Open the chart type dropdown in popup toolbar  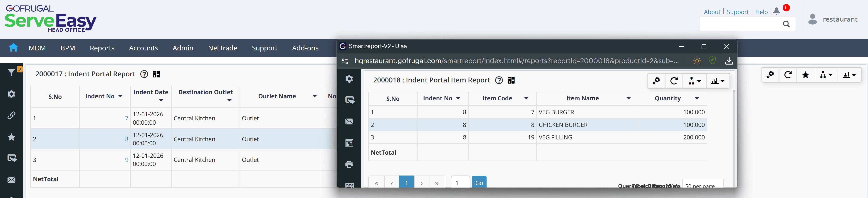[718, 81]
